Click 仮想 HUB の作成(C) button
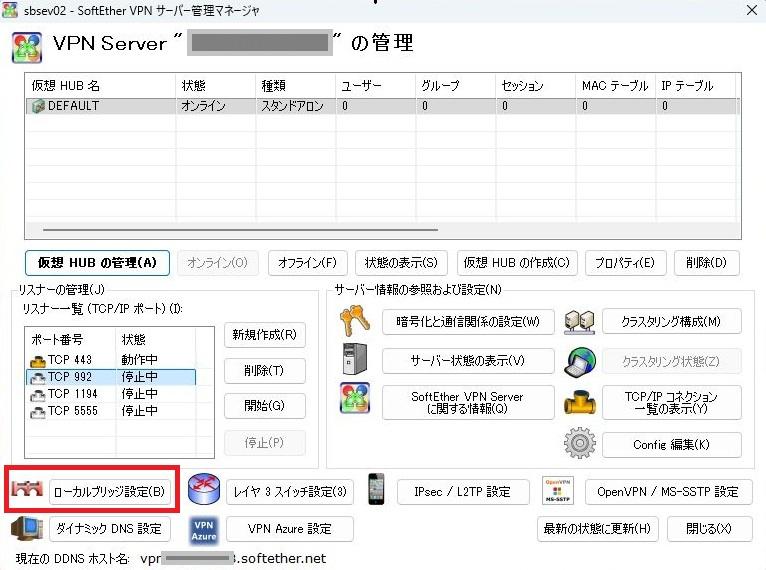766x570 pixels. [517, 263]
